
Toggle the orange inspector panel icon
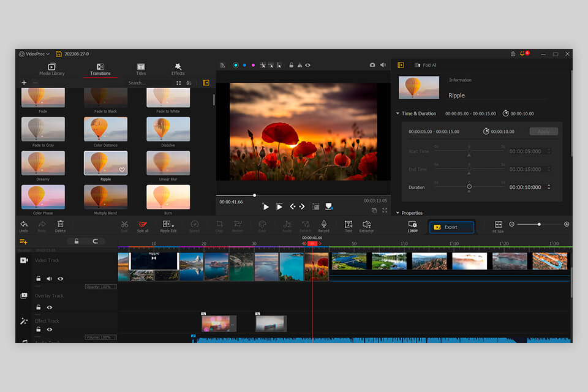click(401, 65)
